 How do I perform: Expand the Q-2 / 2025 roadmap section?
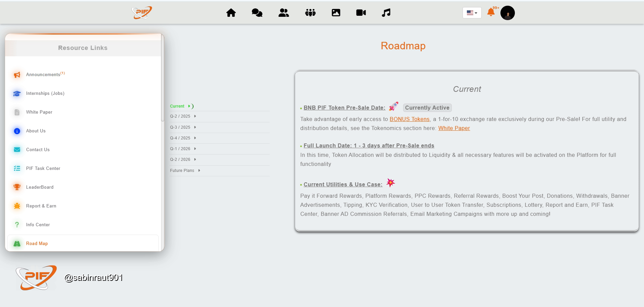click(220, 116)
